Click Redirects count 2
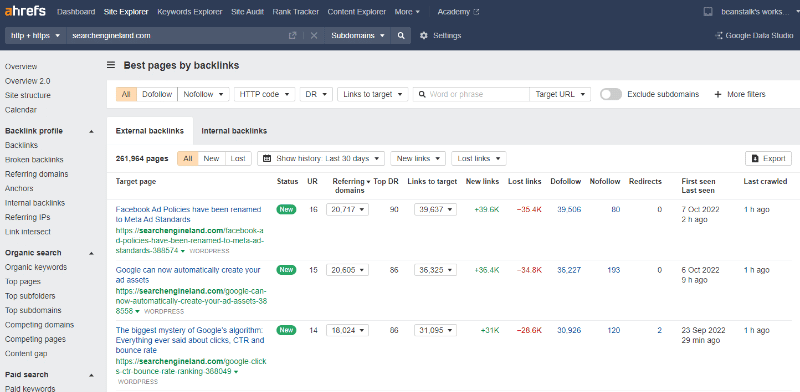Screen dimensions: 800x392 [x=659, y=330]
